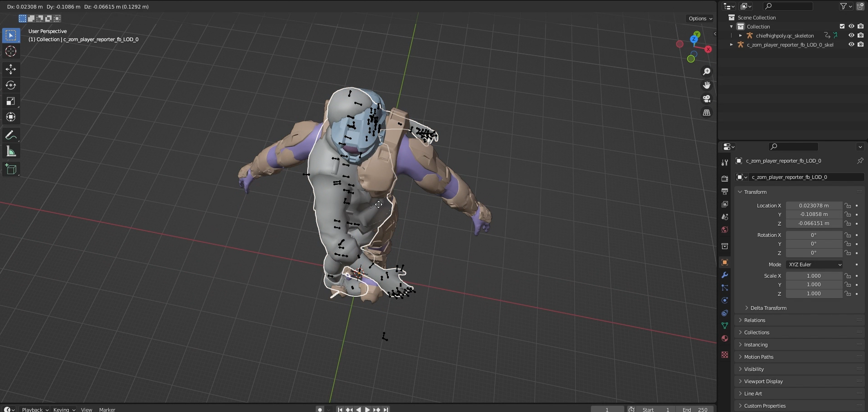
Task: Select the Scale tool
Action: pos(11,101)
